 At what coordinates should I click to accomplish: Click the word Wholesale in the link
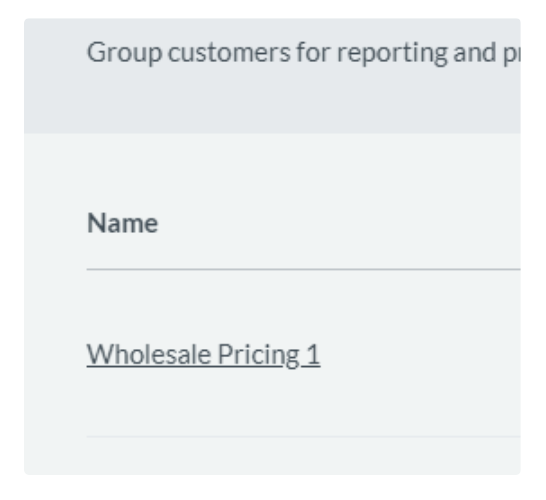pyautogui.click(x=149, y=354)
